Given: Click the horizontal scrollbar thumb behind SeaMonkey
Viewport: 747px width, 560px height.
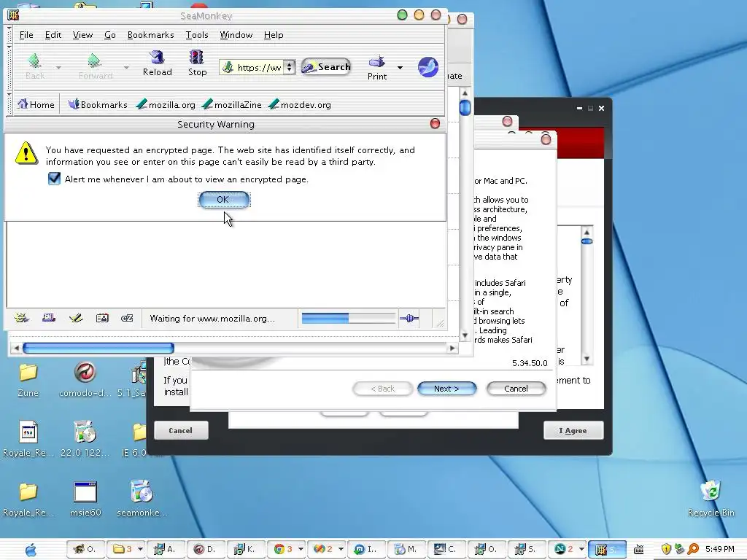Looking at the screenshot, I should click(98, 348).
